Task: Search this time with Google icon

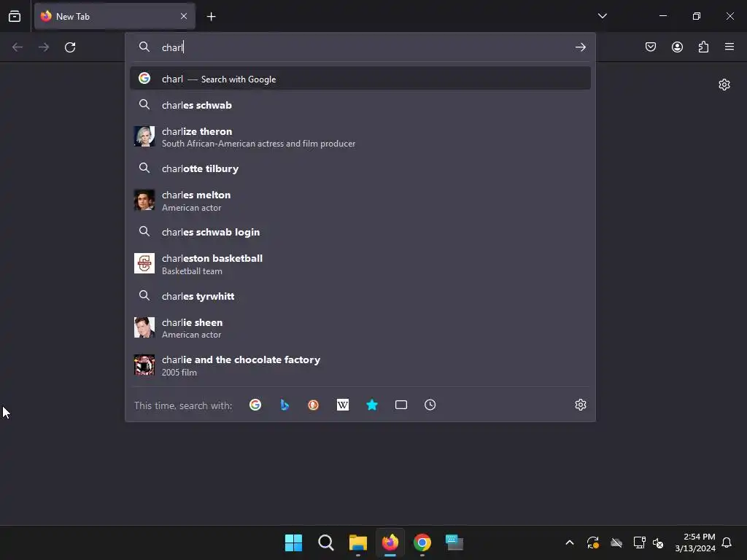Action: (x=255, y=405)
